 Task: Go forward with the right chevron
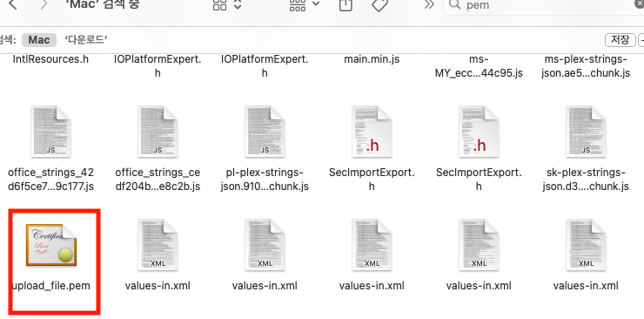pos(44,4)
